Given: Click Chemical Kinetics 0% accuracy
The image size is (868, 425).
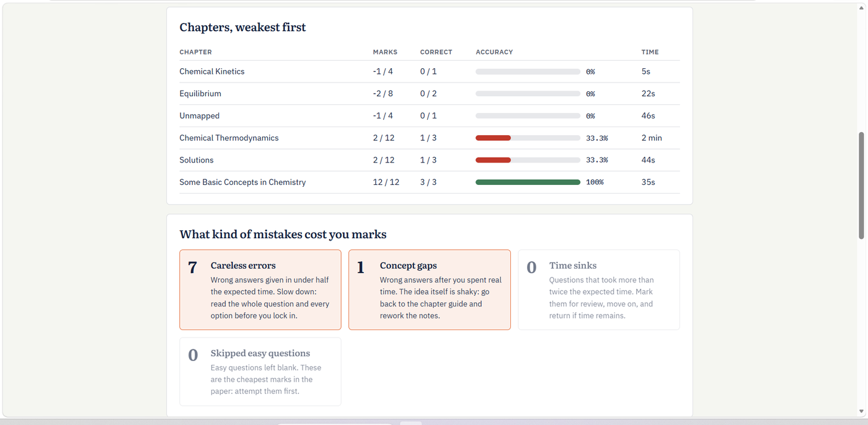Looking at the screenshot, I should tap(590, 72).
